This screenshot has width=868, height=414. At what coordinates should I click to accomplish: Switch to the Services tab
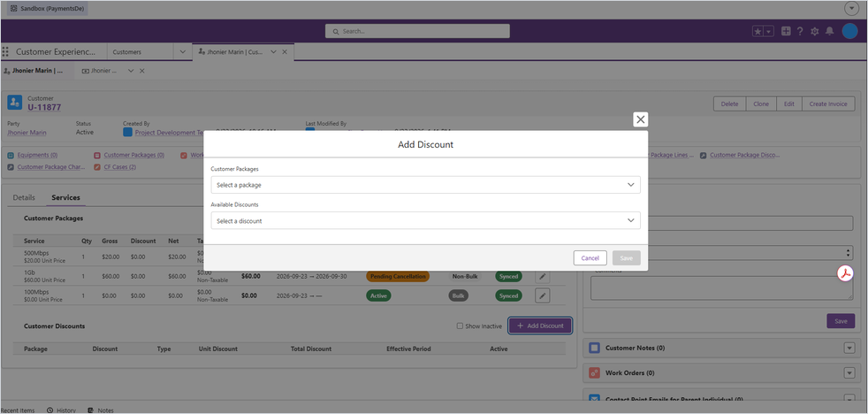click(66, 197)
